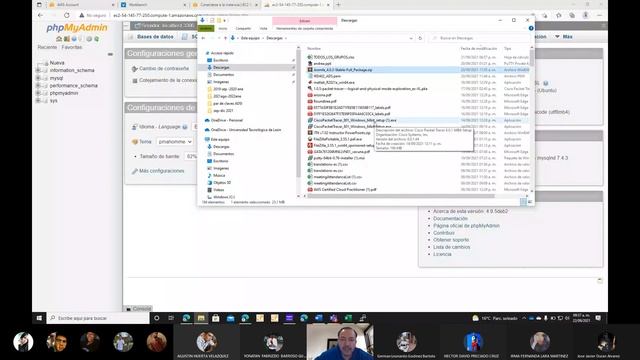The width and height of the screenshot is (640, 360).
Task: Click the horizontal scrollbar in File Explorer
Action: point(401,196)
